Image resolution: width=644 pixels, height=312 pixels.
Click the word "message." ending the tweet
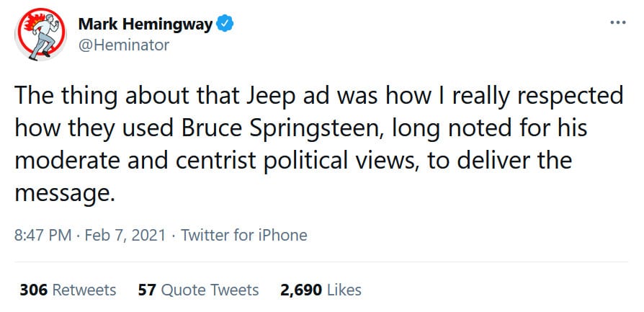point(64,192)
